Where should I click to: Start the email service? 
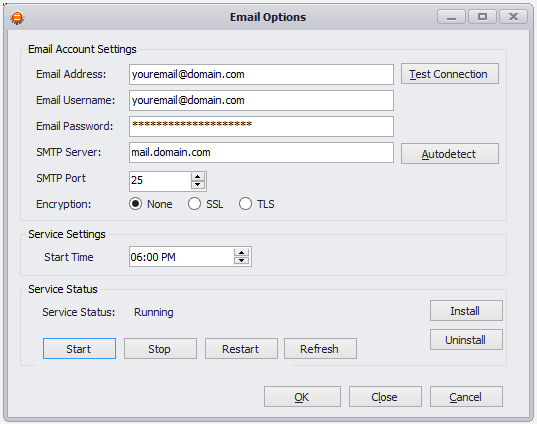[x=79, y=349]
